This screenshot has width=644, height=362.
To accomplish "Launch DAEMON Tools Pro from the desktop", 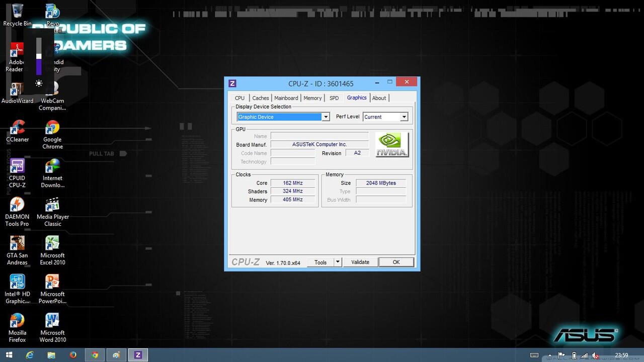I will click(17, 212).
